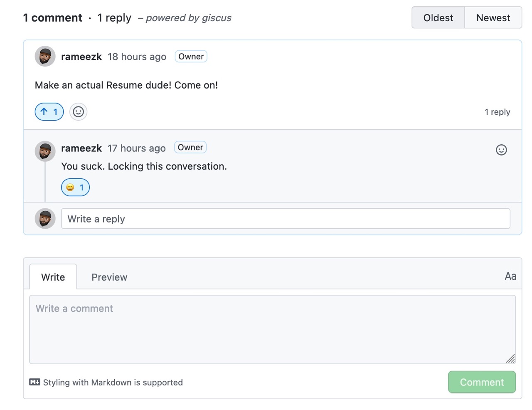Grab the comment box resize handle
The height and width of the screenshot is (410, 532).
click(x=510, y=358)
